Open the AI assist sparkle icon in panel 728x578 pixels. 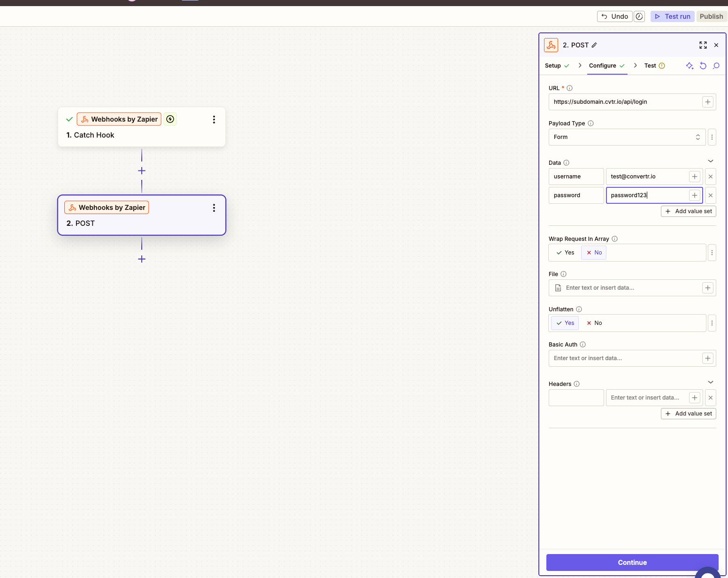690,66
